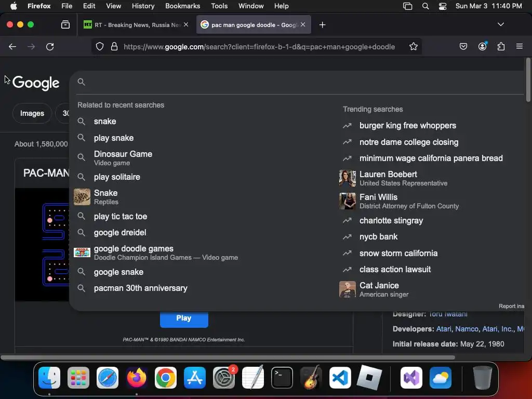Reload the current page
Screen dimensions: 532x399
(50, 47)
